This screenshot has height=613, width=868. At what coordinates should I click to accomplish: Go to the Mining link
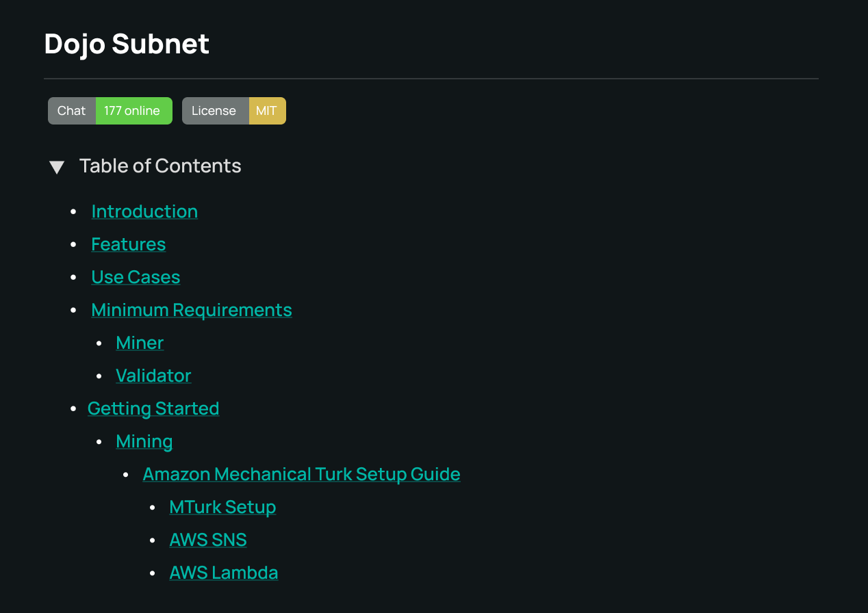144,441
